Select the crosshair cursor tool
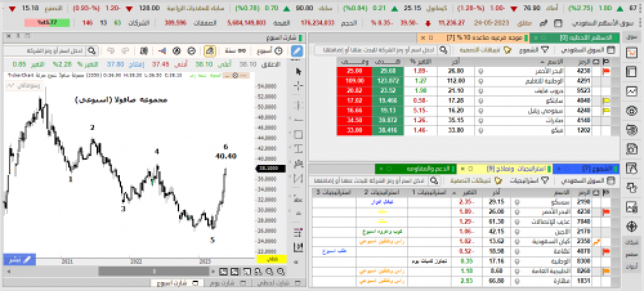This screenshot has width=644, height=291. pos(298,86)
